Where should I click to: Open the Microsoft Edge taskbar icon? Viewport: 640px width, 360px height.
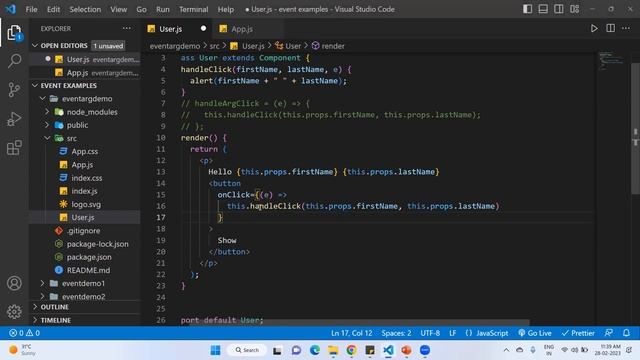pos(315,350)
